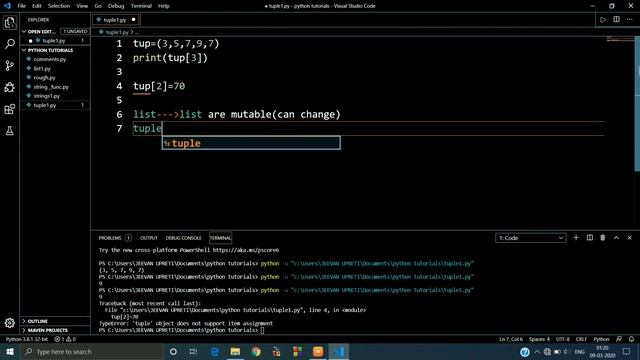Run the Python file with play icon

tap(603, 20)
